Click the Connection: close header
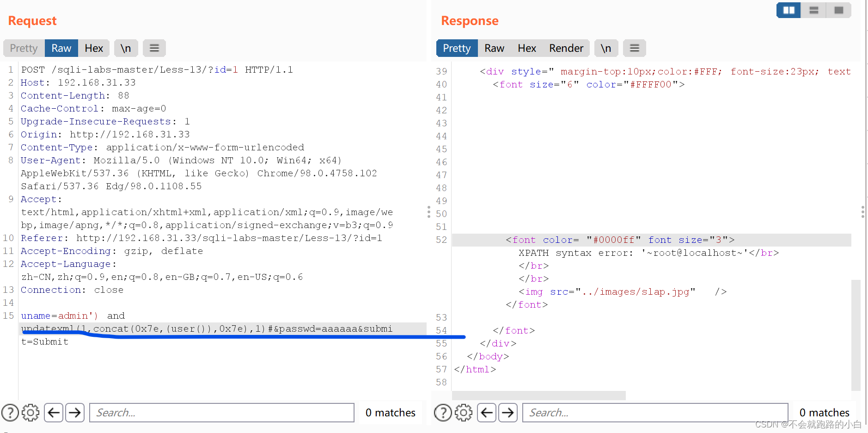 tap(72, 290)
